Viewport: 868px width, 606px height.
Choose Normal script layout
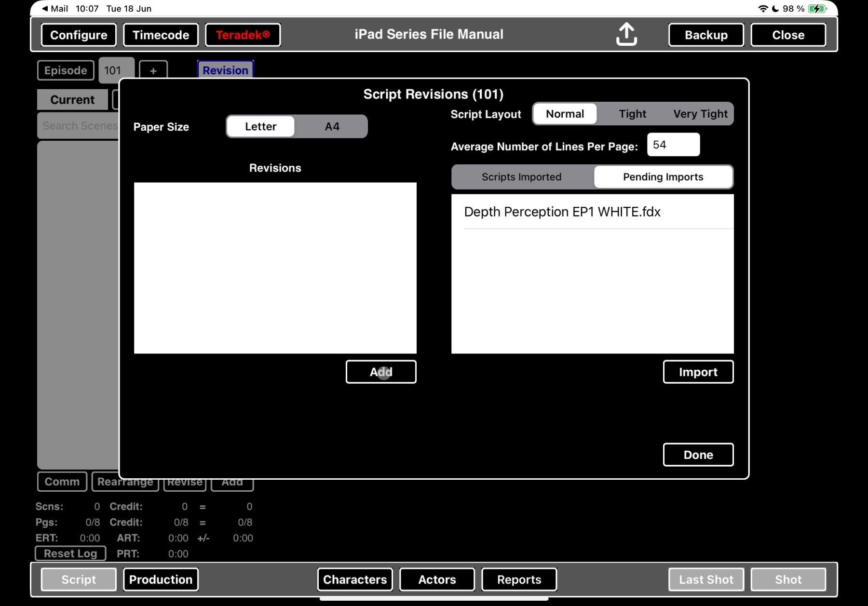tap(565, 114)
